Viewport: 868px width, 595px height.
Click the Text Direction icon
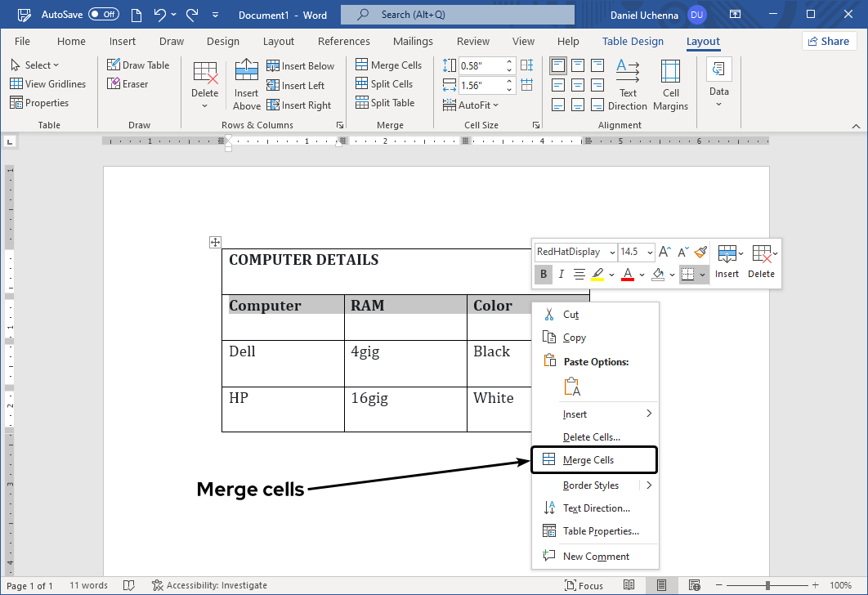coord(628,84)
